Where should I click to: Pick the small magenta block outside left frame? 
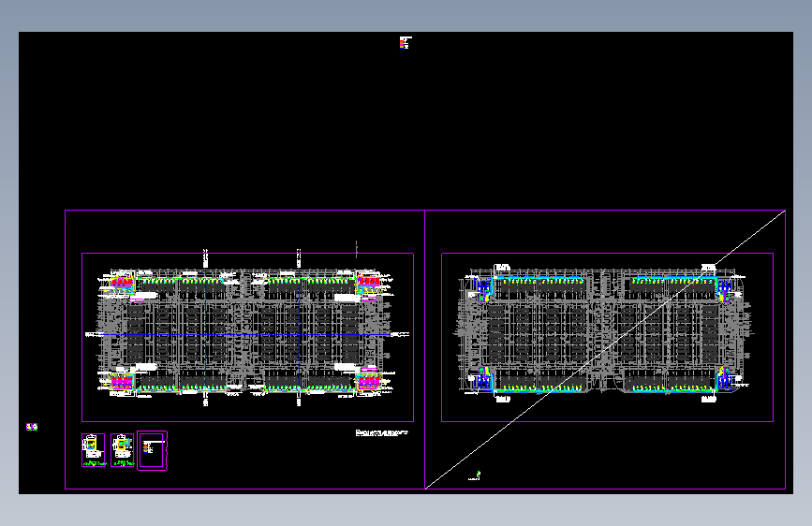pos(32,427)
